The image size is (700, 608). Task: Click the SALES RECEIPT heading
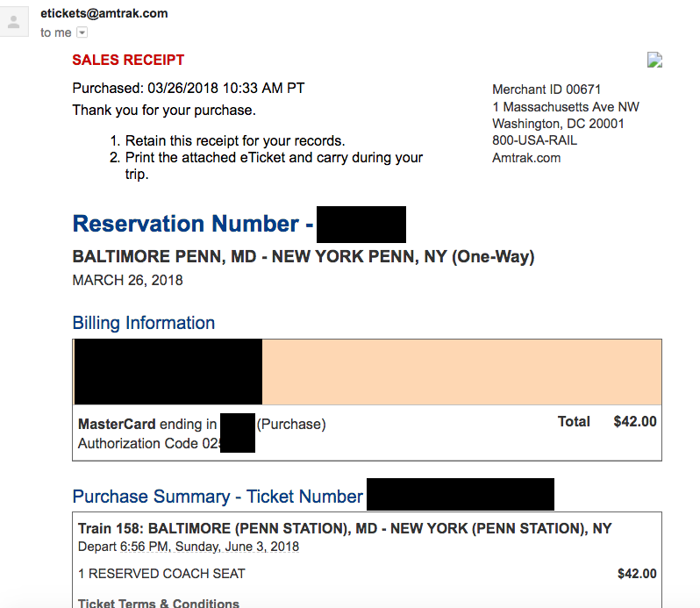(x=128, y=60)
